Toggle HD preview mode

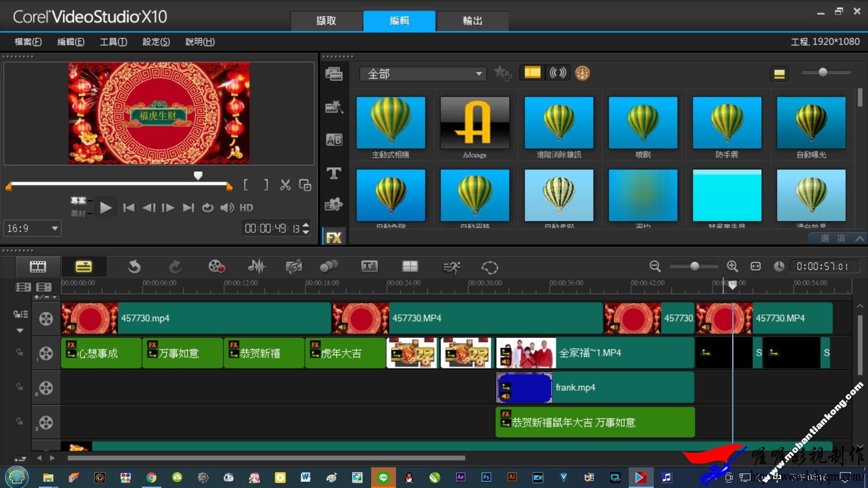coord(246,208)
